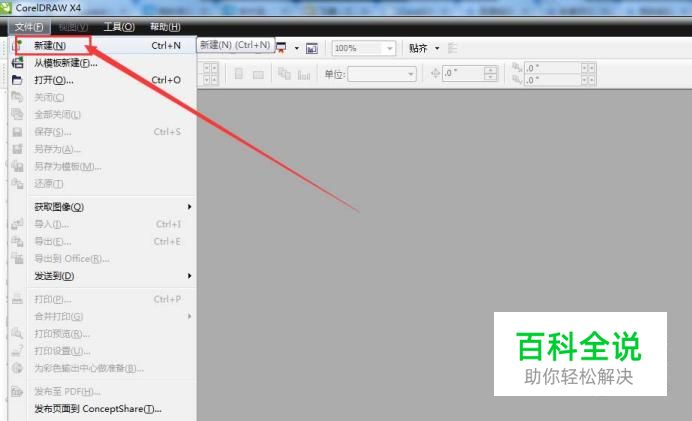Screen dimensions: 692x421
Task: Open the 工具(O) menu
Action: (119, 27)
